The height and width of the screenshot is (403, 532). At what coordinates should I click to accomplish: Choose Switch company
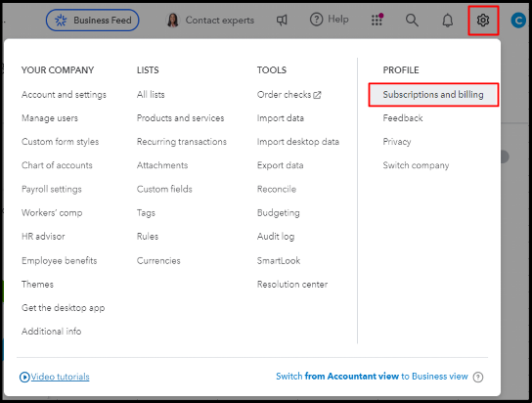[416, 165]
